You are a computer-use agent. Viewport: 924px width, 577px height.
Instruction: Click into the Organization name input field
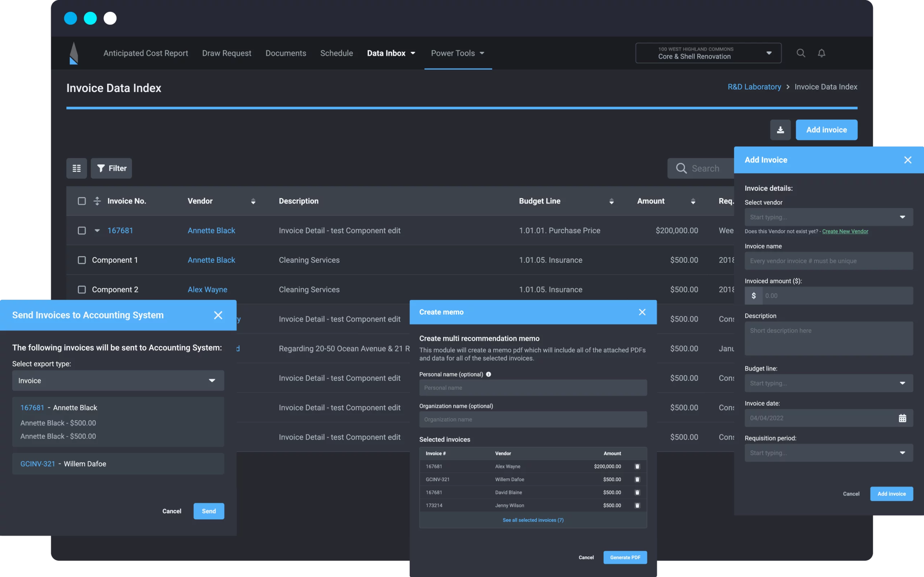coord(533,419)
